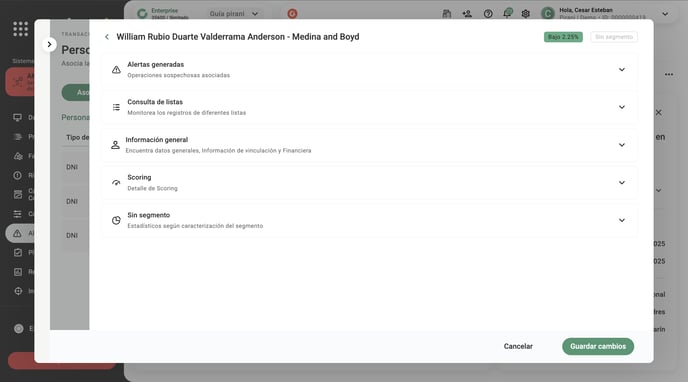Image resolution: width=688 pixels, height=382 pixels.
Task: Click the Enterprise plan logo icon
Action: pyautogui.click(x=142, y=14)
